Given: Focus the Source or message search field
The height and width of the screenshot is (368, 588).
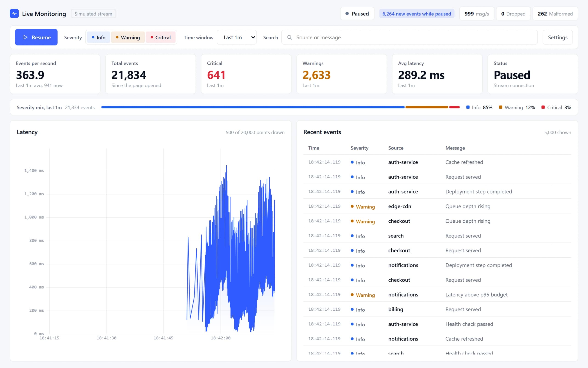Looking at the screenshot, I should [409, 37].
